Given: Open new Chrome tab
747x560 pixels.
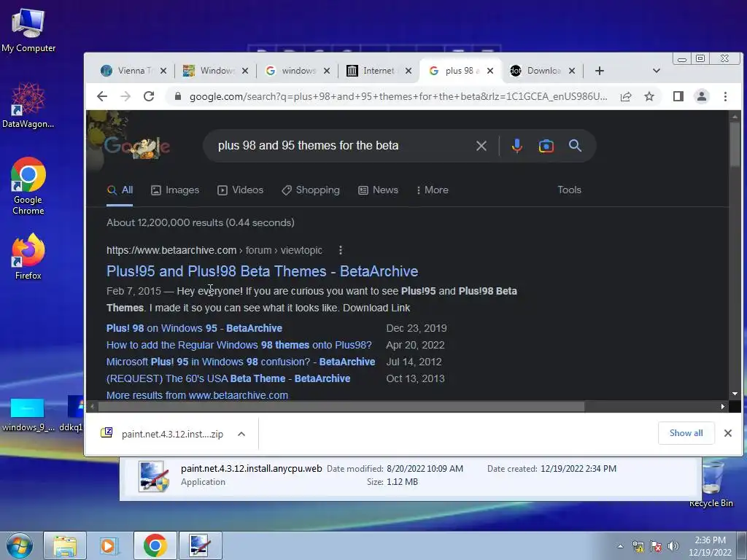Looking at the screenshot, I should pyautogui.click(x=600, y=71).
